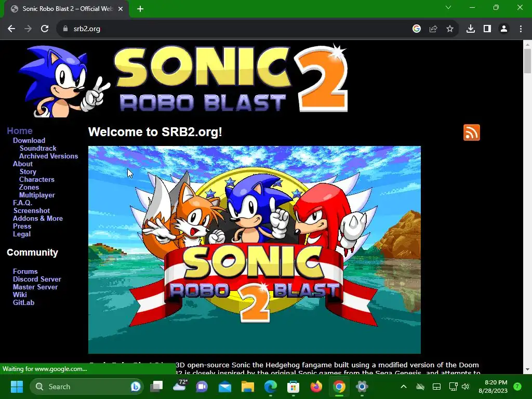Open the Press link

tap(22, 227)
